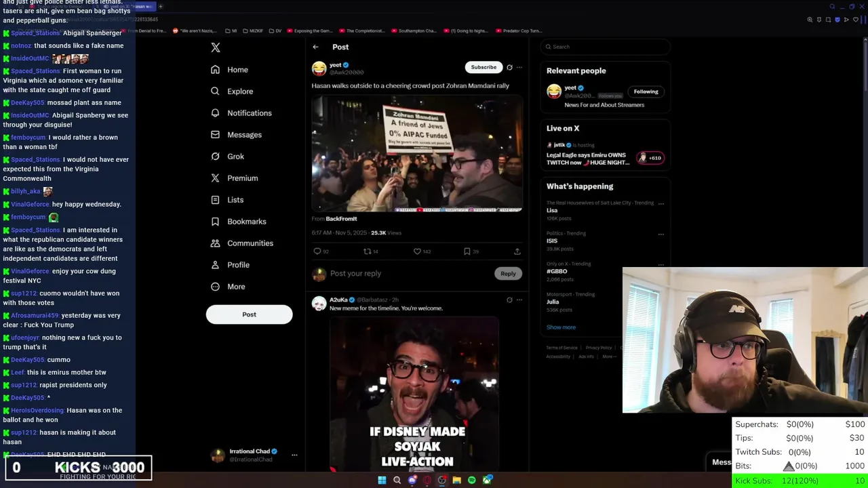The image size is (868, 488).
Task: Open Notifications in the sidebar
Action: tap(241, 113)
